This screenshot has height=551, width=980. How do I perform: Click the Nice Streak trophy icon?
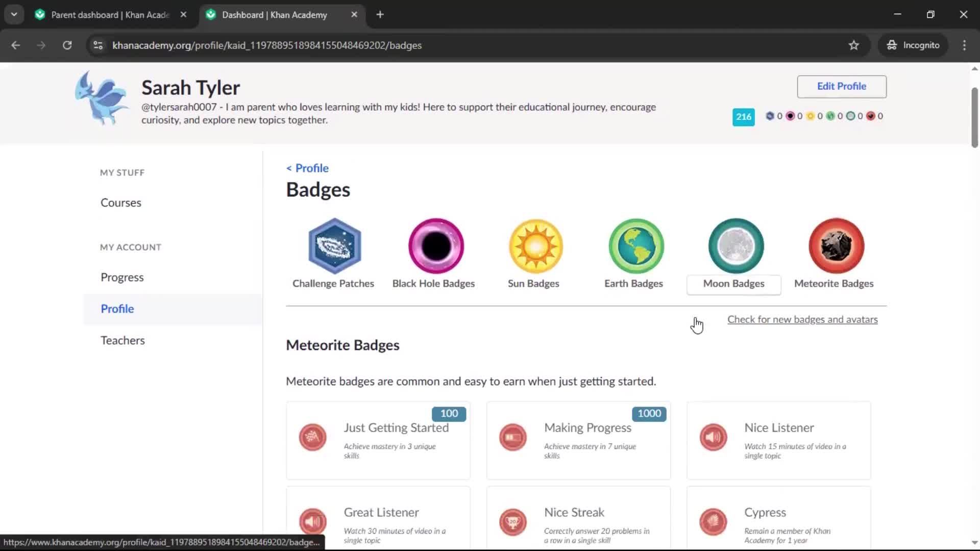pyautogui.click(x=513, y=522)
